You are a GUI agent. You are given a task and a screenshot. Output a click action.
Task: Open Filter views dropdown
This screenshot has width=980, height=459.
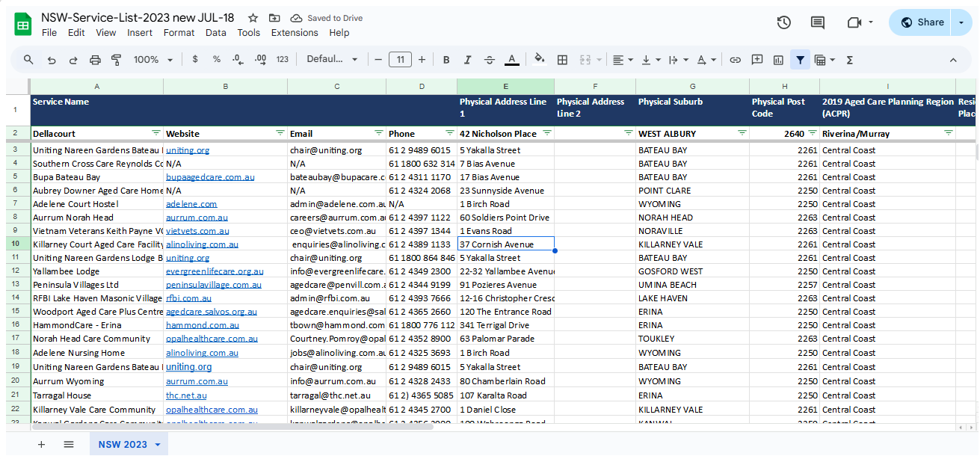click(825, 60)
